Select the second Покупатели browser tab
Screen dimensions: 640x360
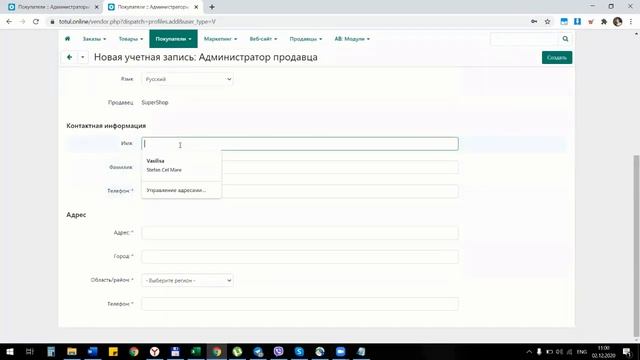(x=152, y=7)
